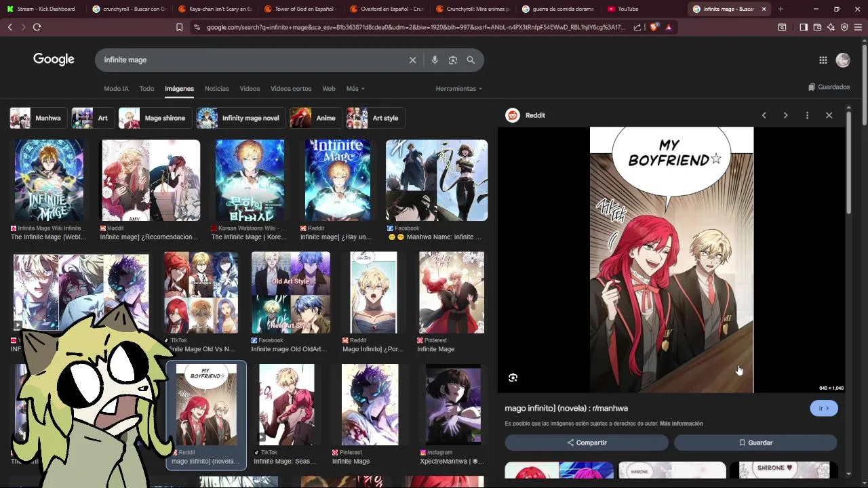The image size is (868, 488).
Task: Go to the Google logo homepage
Action: click(x=54, y=60)
